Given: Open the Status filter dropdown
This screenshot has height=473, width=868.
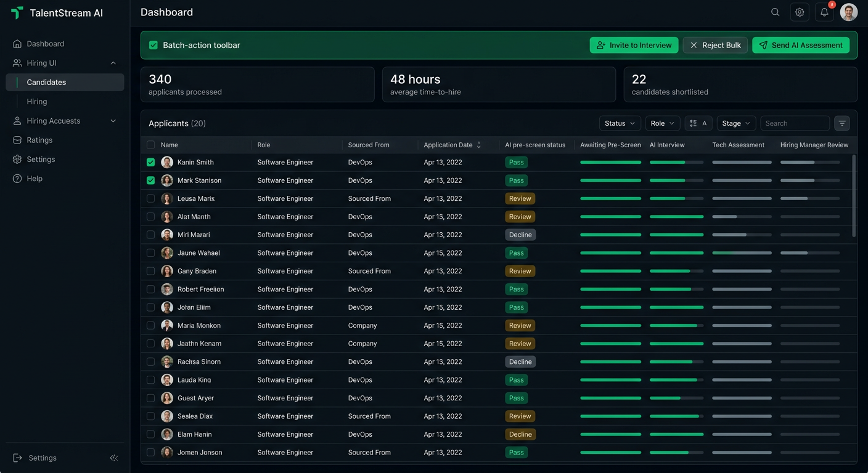Looking at the screenshot, I should pyautogui.click(x=620, y=123).
